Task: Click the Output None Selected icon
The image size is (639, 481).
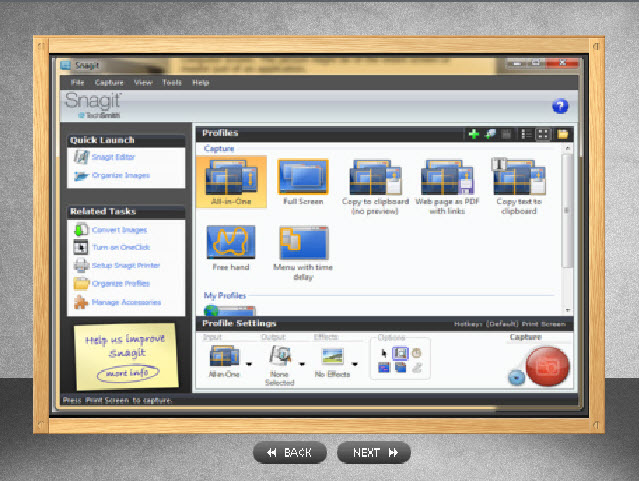Action: [x=280, y=356]
